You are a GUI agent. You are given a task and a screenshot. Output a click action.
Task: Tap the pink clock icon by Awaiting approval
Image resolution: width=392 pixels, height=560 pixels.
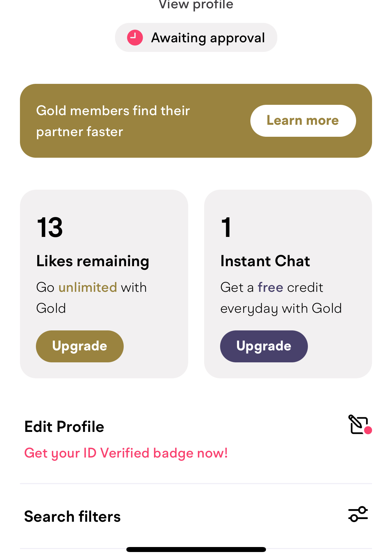click(x=135, y=38)
